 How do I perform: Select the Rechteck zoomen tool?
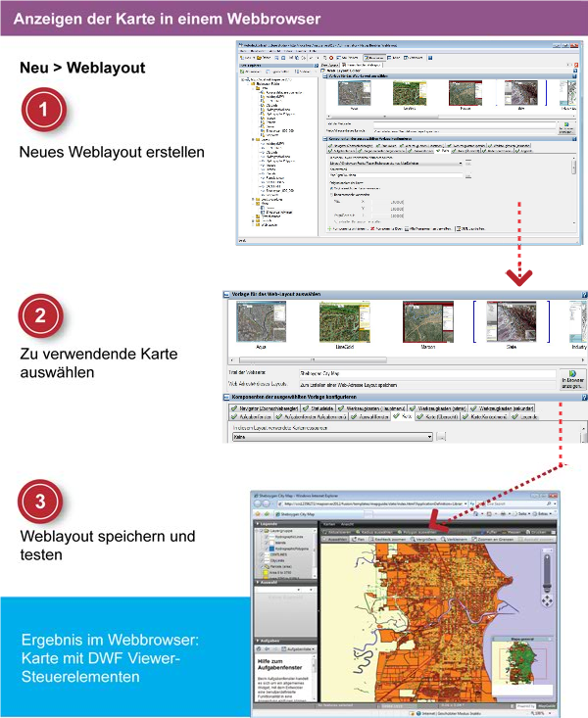pyautogui.click(x=387, y=540)
